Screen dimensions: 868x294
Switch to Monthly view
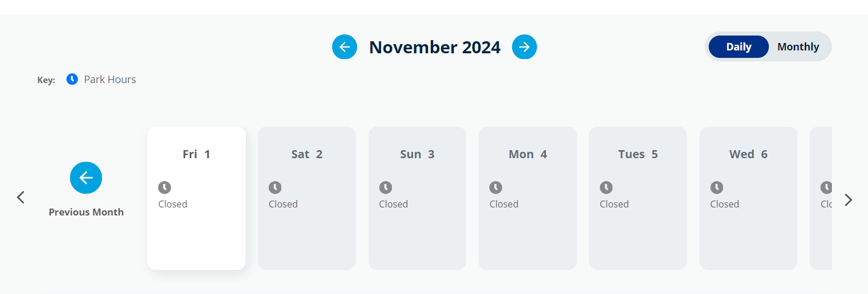[798, 47]
